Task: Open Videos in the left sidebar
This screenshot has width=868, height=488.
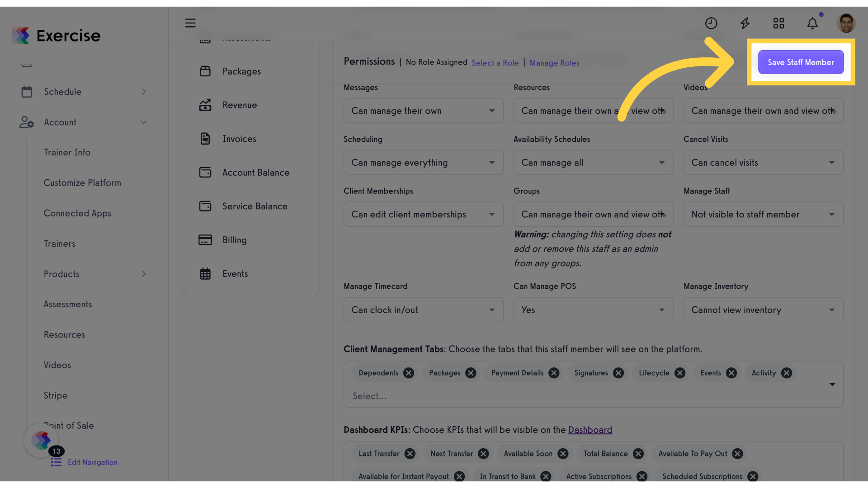Action: [57, 365]
